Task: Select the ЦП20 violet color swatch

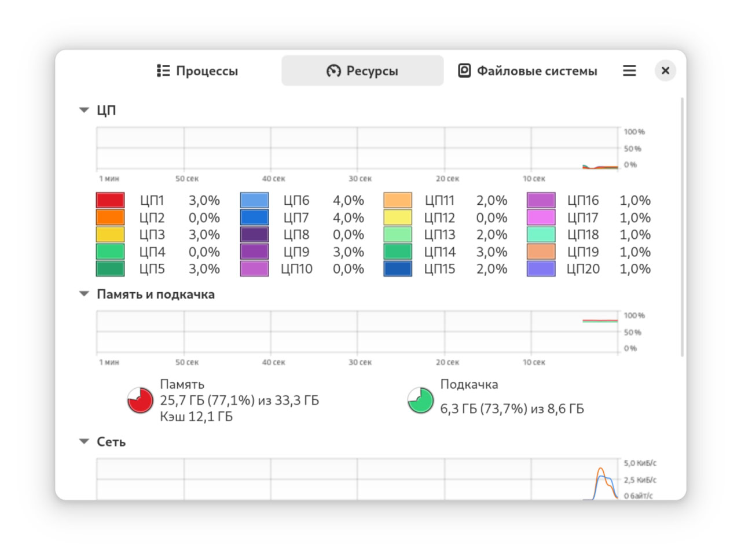Action: 541,268
